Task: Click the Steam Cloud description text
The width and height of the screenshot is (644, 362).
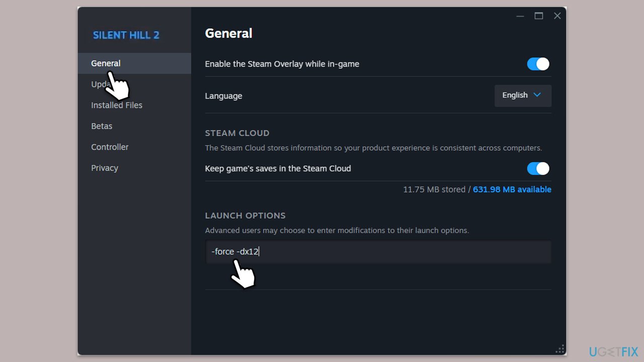Action: point(373,148)
